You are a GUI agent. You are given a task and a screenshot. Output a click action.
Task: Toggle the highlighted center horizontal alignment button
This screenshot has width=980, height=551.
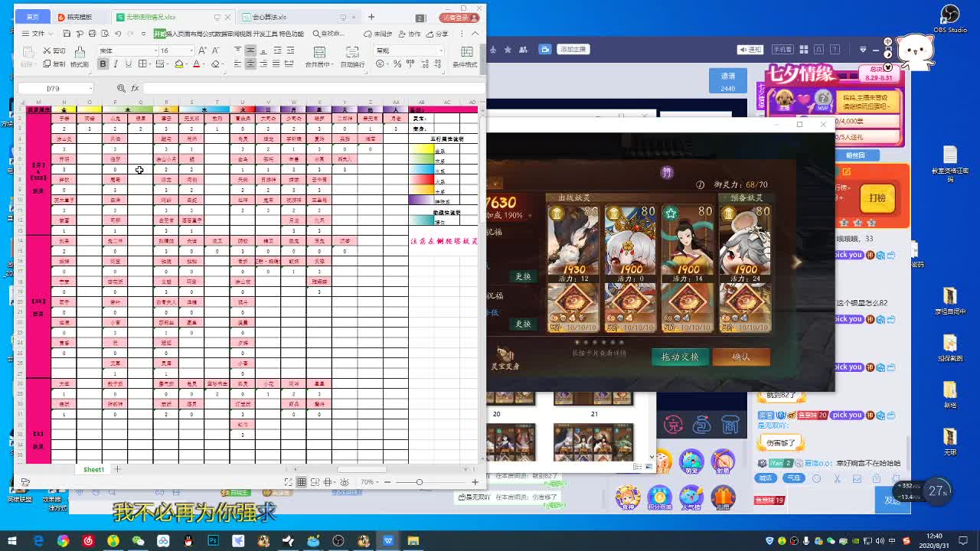pos(249,64)
